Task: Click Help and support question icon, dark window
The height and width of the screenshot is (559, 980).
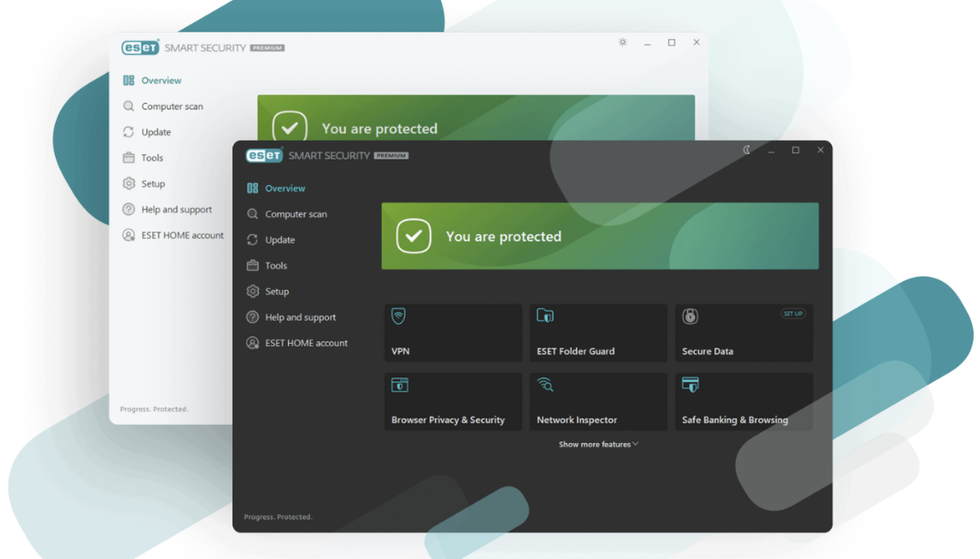Action: point(253,317)
